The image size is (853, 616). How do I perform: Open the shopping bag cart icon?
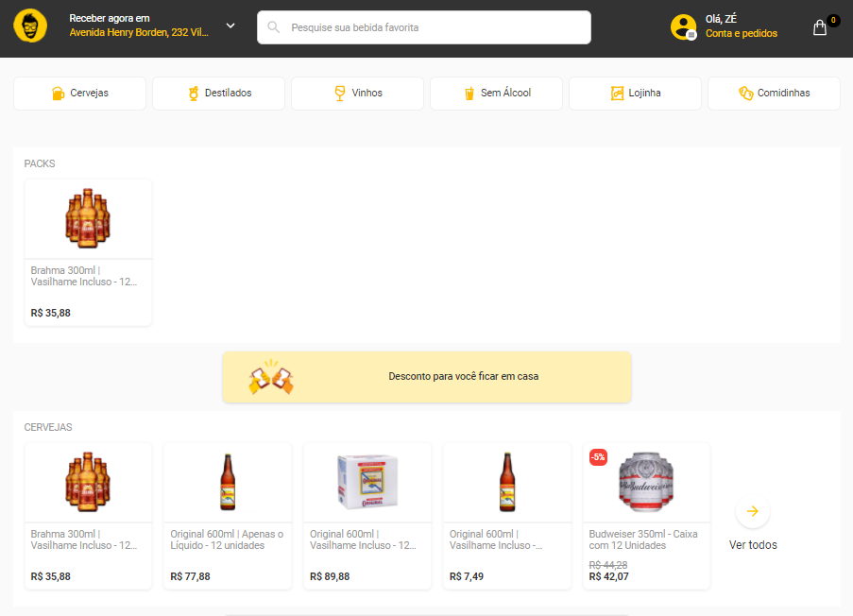click(820, 27)
